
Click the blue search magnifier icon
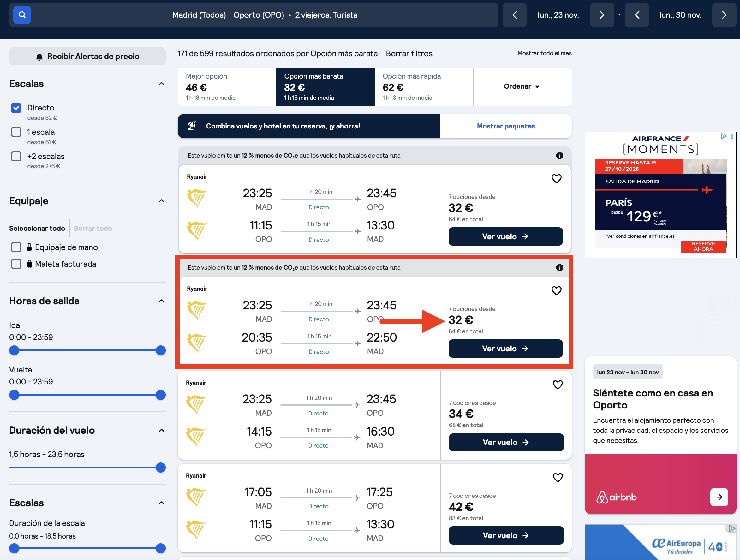click(22, 15)
